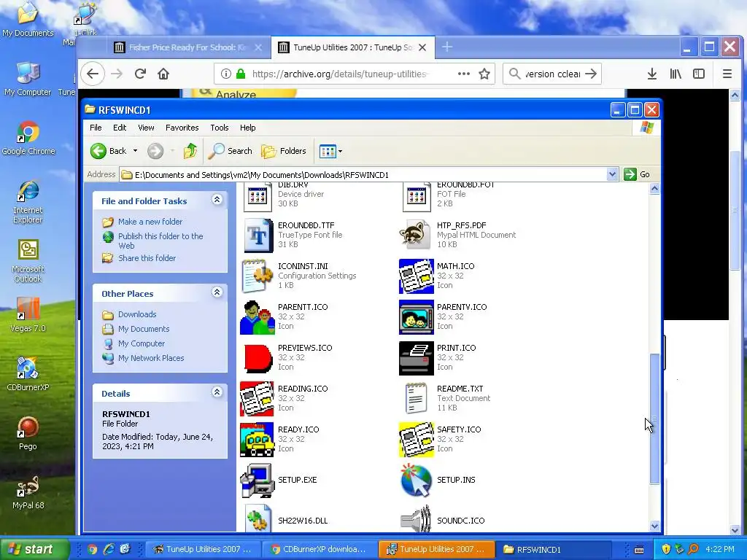This screenshot has height=560, width=747.
Task: Open the View menu
Action: pos(146,128)
